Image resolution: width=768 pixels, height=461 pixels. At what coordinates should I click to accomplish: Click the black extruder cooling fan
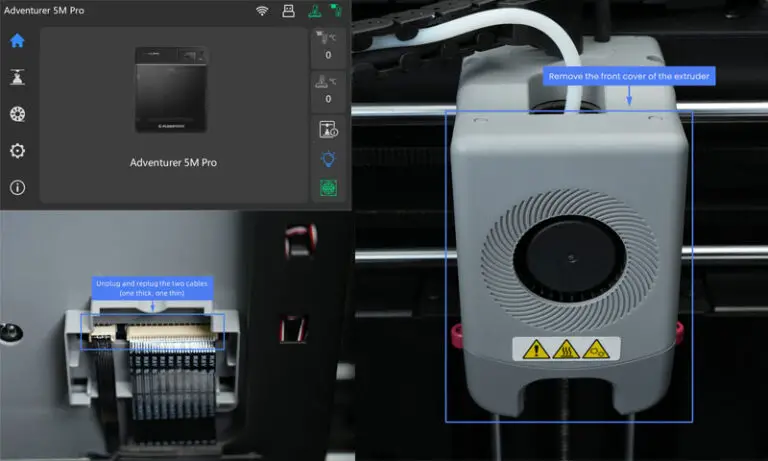[x=570, y=259]
